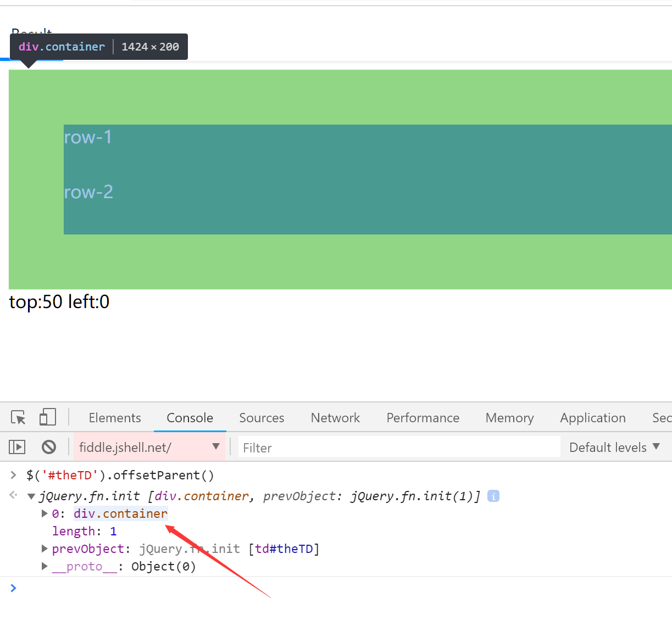
Task: Click the Object(0) value text
Action: tap(164, 566)
